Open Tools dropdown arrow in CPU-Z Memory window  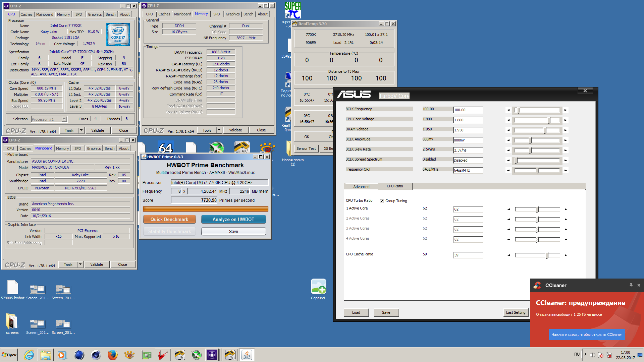click(x=219, y=130)
